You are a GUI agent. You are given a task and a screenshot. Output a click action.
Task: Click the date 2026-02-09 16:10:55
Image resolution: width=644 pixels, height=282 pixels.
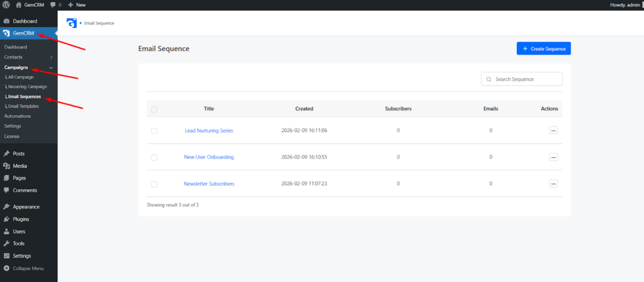pos(304,157)
